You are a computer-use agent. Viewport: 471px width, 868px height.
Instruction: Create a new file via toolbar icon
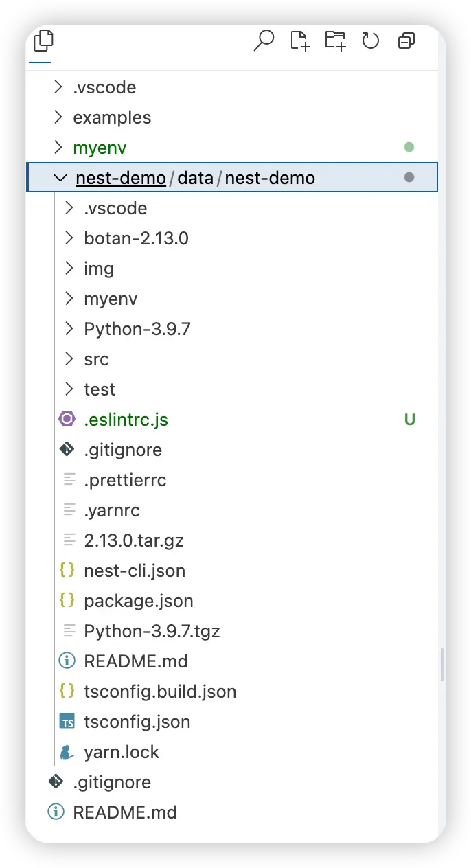(300, 41)
